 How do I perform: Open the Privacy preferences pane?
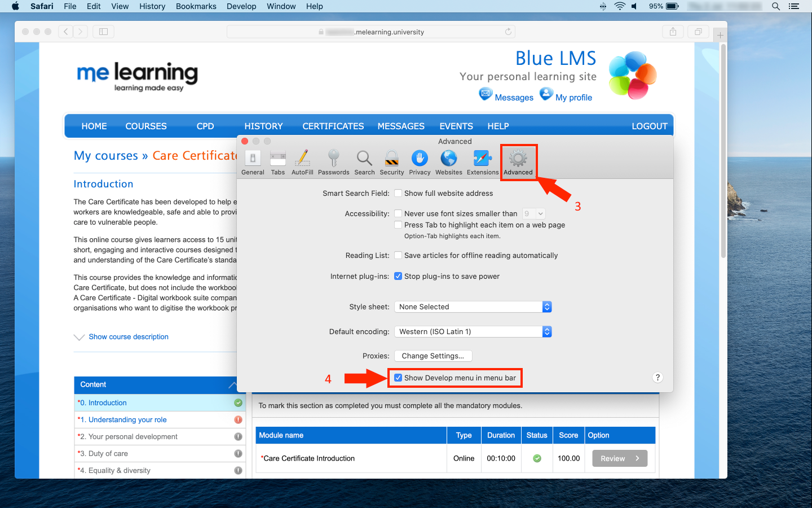pyautogui.click(x=420, y=163)
